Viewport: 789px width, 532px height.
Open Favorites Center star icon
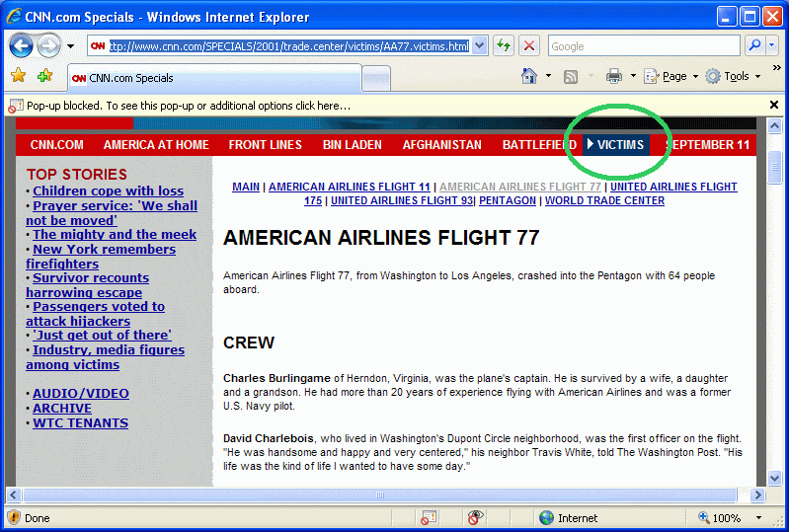coord(19,76)
